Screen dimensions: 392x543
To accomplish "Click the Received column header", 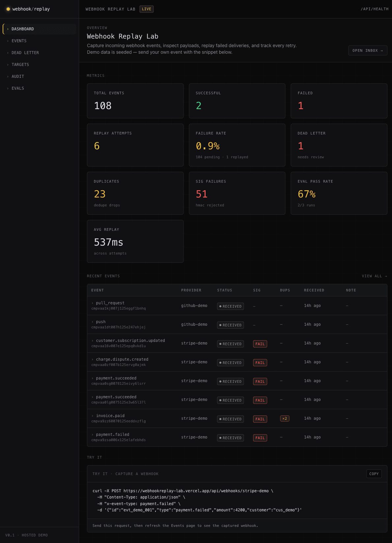I will coord(314,290).
